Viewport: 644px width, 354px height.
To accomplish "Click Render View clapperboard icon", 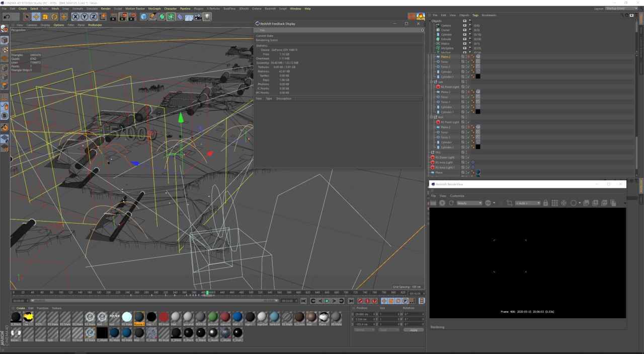I will click(114, 17).
